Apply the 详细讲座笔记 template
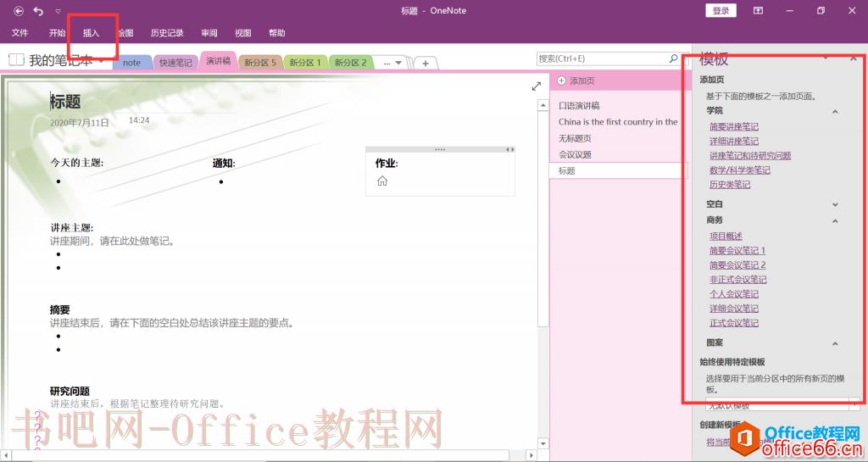The height and width of the screenshot is (462, 868). 734,141
